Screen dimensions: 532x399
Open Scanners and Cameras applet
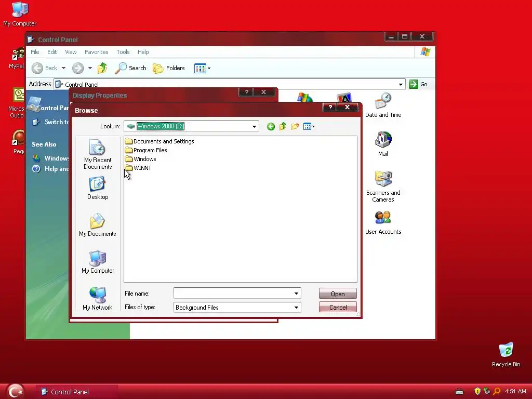(383, 187)
